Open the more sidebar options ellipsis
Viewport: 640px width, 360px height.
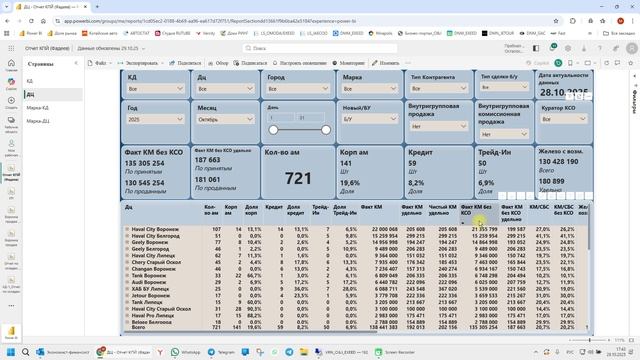click(x=11, y=305)
